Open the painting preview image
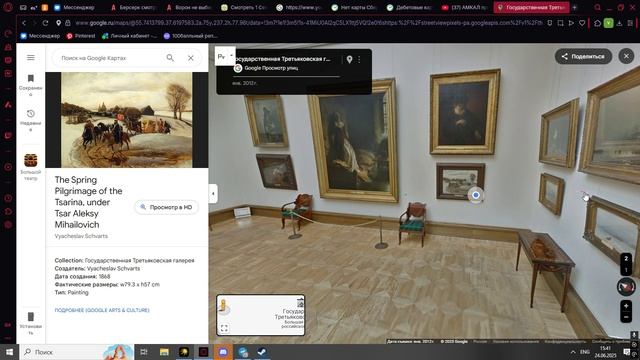Screen dimensions: 640x360 coord(127,120)
